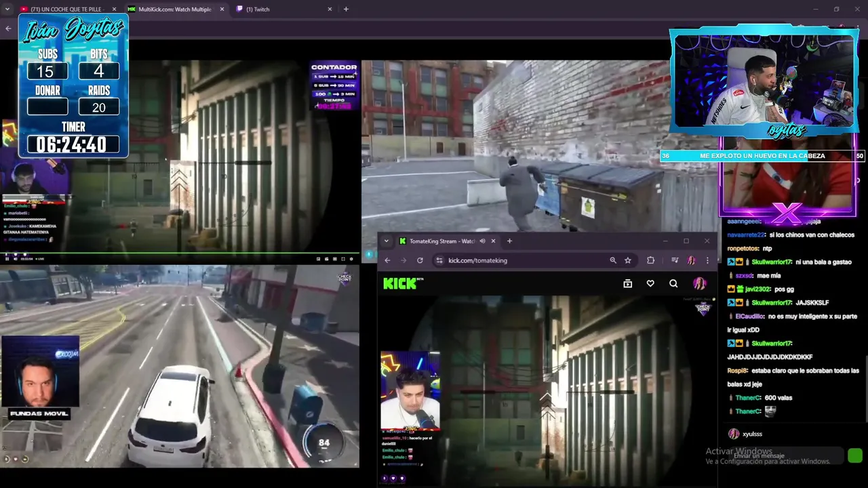
Task: Click Back arrow in the Kick window
Action: (x=387, y=260)
